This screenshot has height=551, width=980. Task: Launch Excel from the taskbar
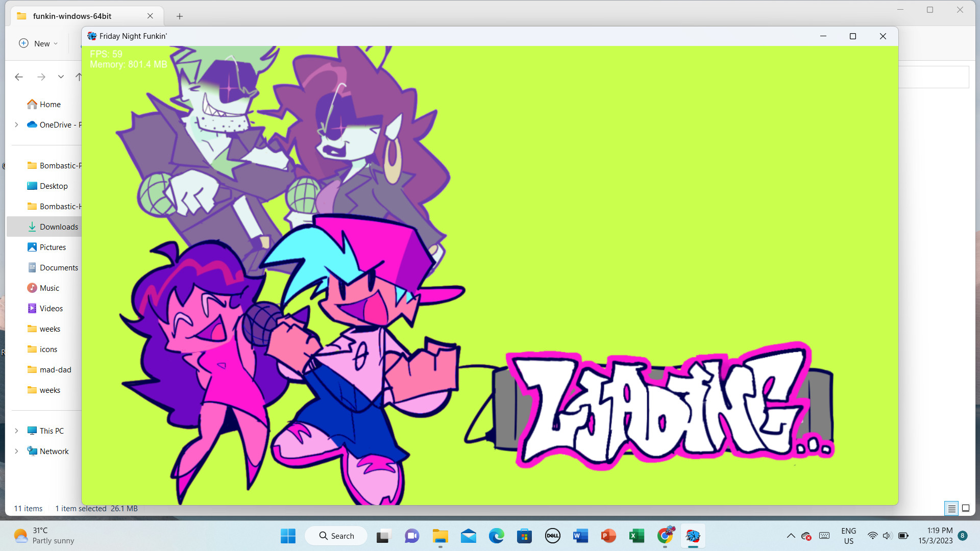click(636, 536)
